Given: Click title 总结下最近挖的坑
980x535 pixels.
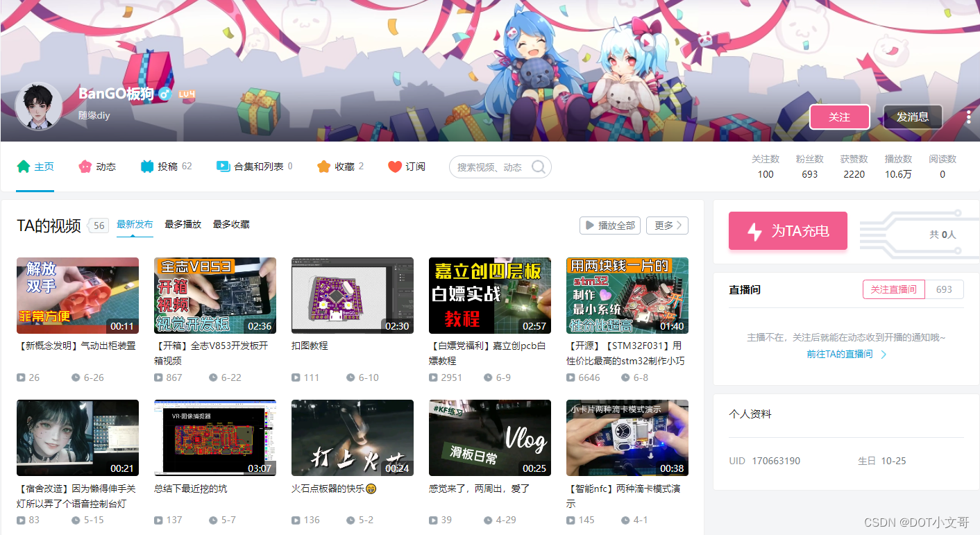Looking at the screenshot, I should (x=191, y=489).
